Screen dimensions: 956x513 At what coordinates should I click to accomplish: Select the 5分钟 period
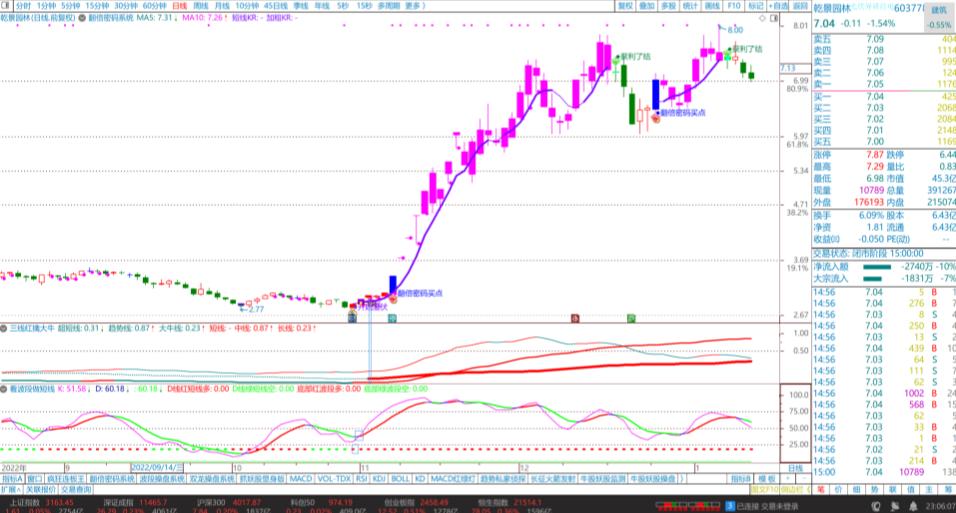click(x=71, y=5)
